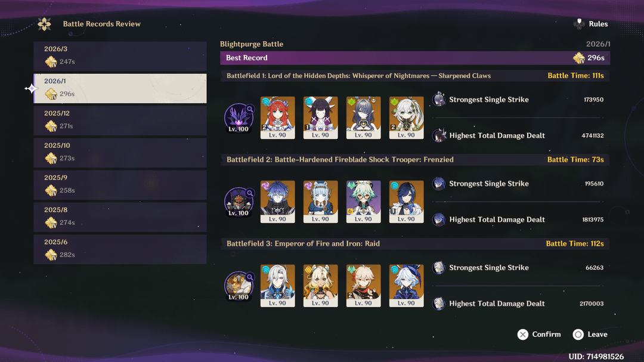The height and width of the screenshot is (362, 644).
Task: Click Strongest Single Strike avatar for Battlefield 1
Action: click(439, 100)
